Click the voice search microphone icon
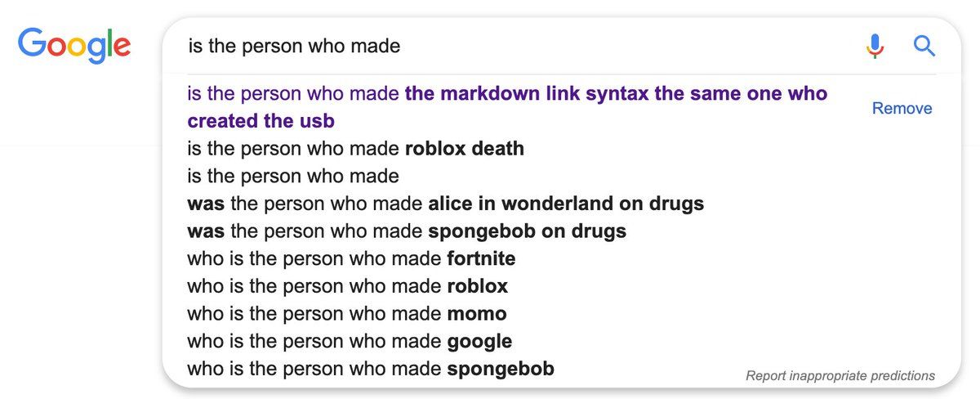980x399 pixels. tap(875, 46)
